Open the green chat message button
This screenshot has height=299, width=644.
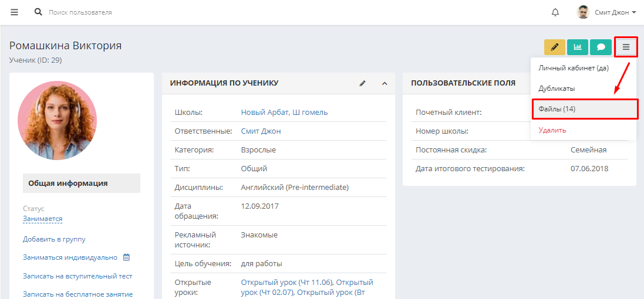point(601,47)
